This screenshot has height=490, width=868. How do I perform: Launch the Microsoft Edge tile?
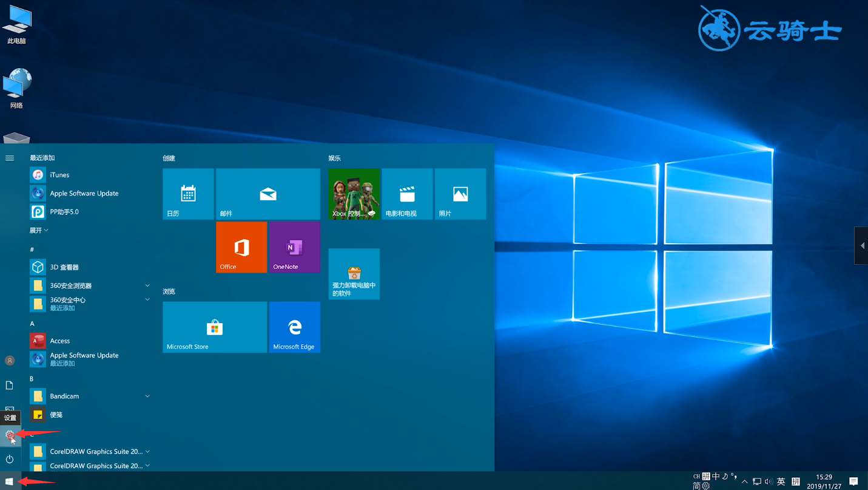pos(295,327)
